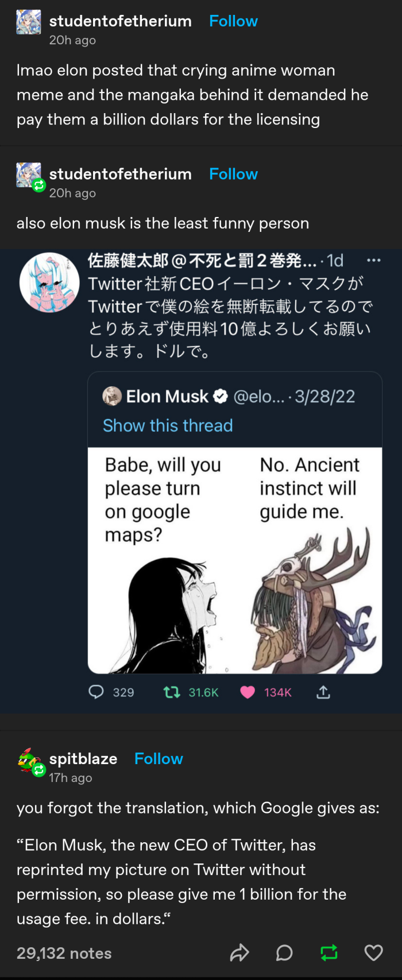
Task: Open the Babe google maps meme image
Action: tap(235, 560)
